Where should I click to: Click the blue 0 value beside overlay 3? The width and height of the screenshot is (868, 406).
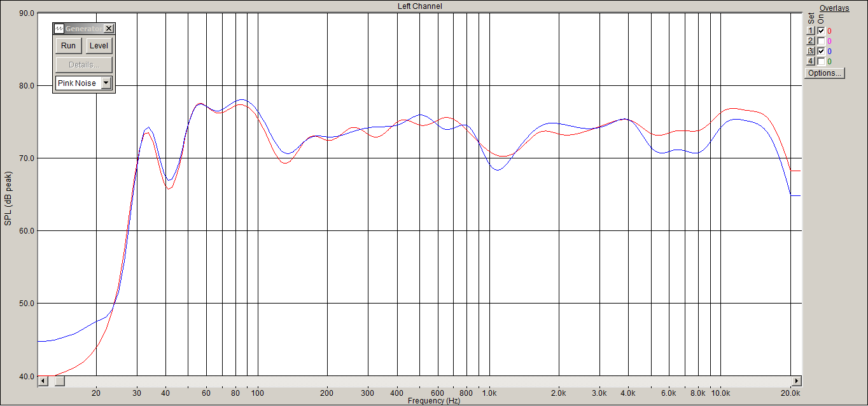(829, 52)
